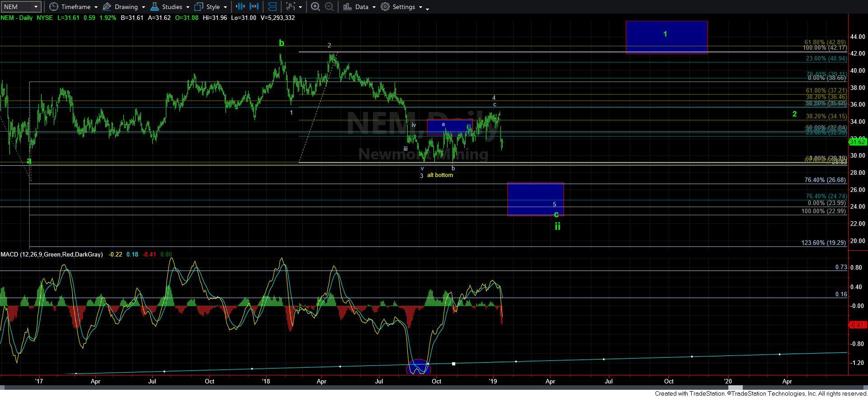Click the MACD -0.41 red axis tag

(858, 325)
